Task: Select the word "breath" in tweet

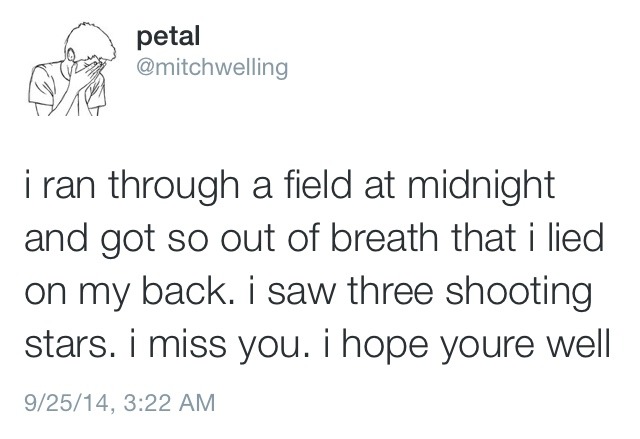Action: click(383, 238)
